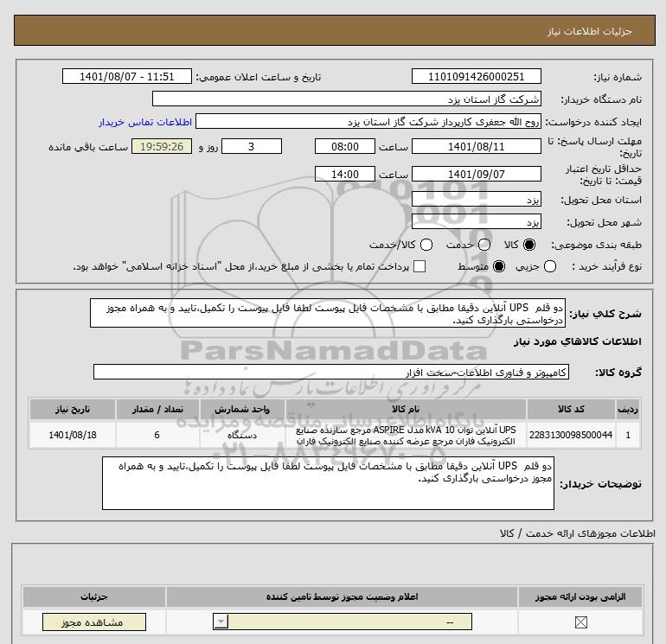Viewport: 666px width, 644px height.
Task: Click the واحد شمارش column header
Action: tap(242, 409)
